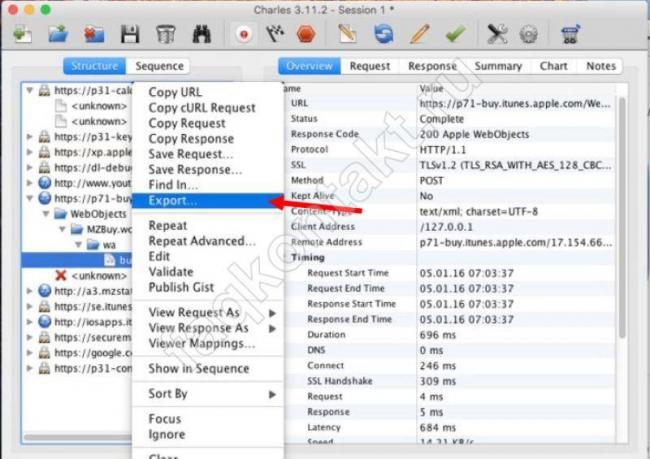Screen dimensions: 650x459
Task: Open a saved session with folder icon
Action: pos(58,34)
